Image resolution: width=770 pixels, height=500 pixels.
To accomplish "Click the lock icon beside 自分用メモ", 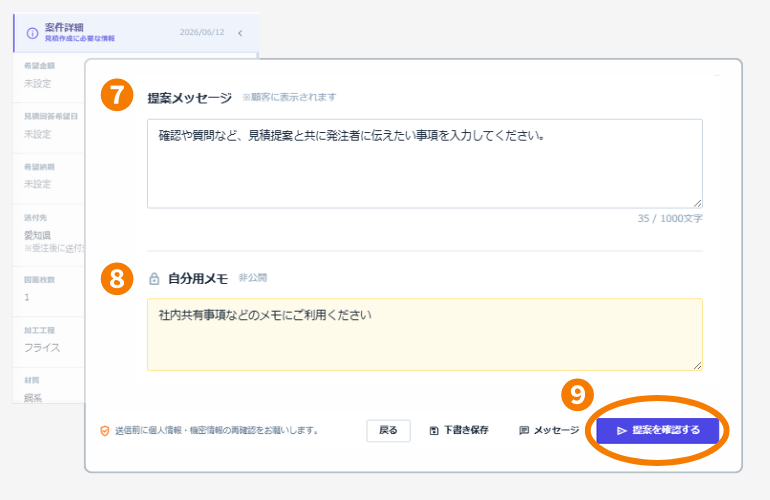I will coord(154,278).
